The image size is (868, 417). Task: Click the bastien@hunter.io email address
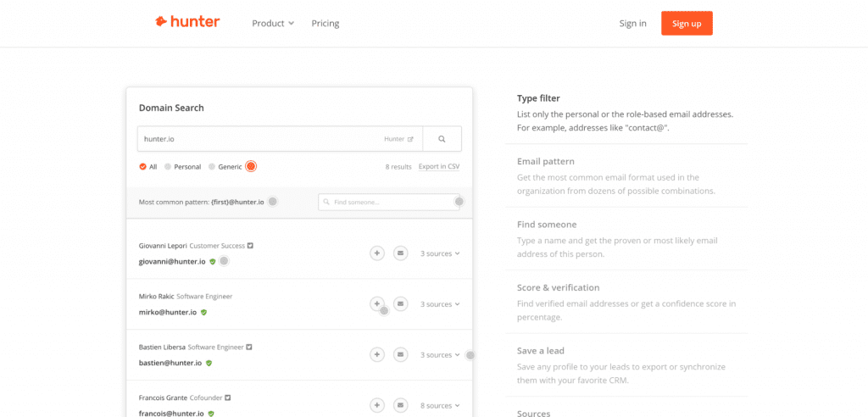tap(170, 364)
